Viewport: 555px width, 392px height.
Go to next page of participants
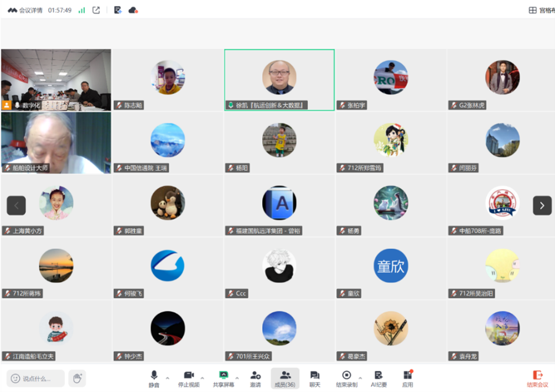(x=541, y=205)
